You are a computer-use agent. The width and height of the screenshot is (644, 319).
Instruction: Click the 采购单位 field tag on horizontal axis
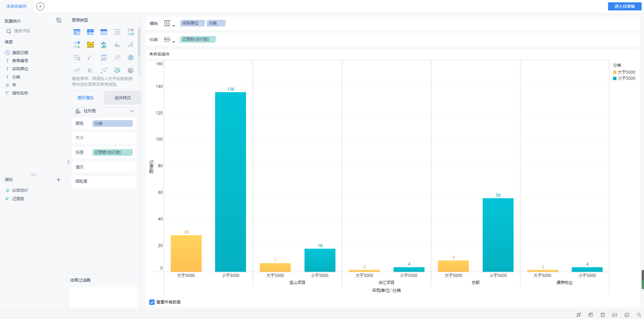tap(192, 23)
